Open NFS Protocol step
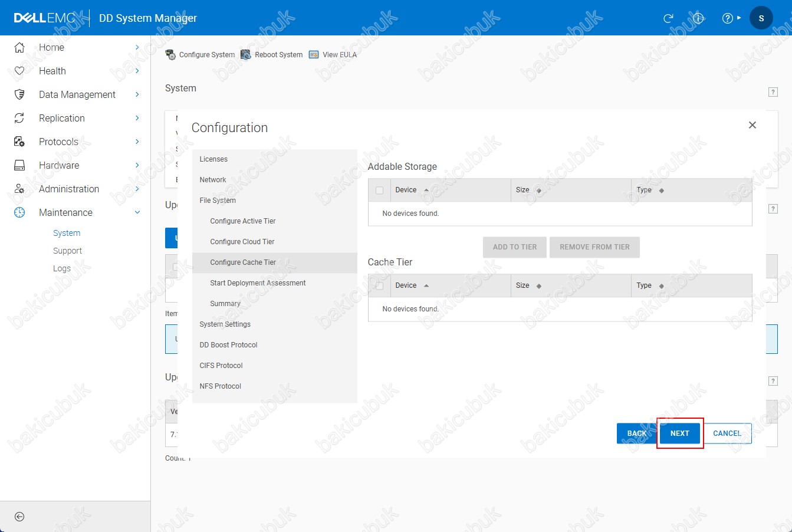Image resolution: width=792 pixels, height=532 pixels. point(275,386)
